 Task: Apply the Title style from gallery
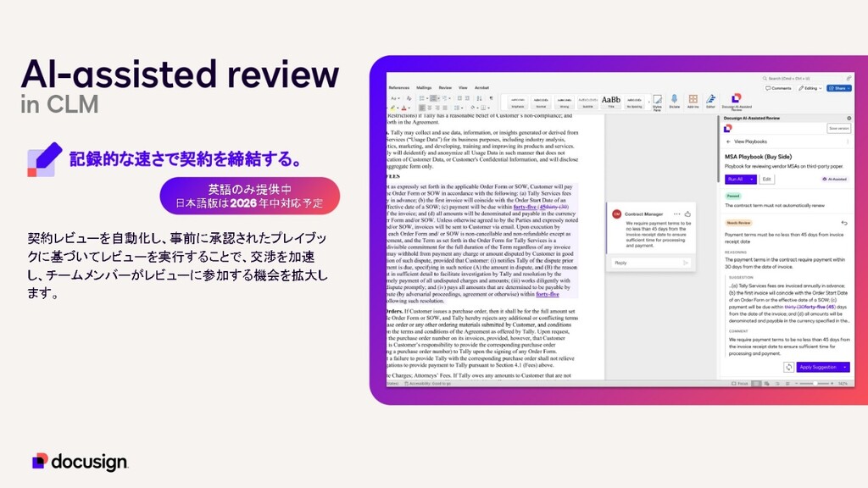tap(611, 103)
